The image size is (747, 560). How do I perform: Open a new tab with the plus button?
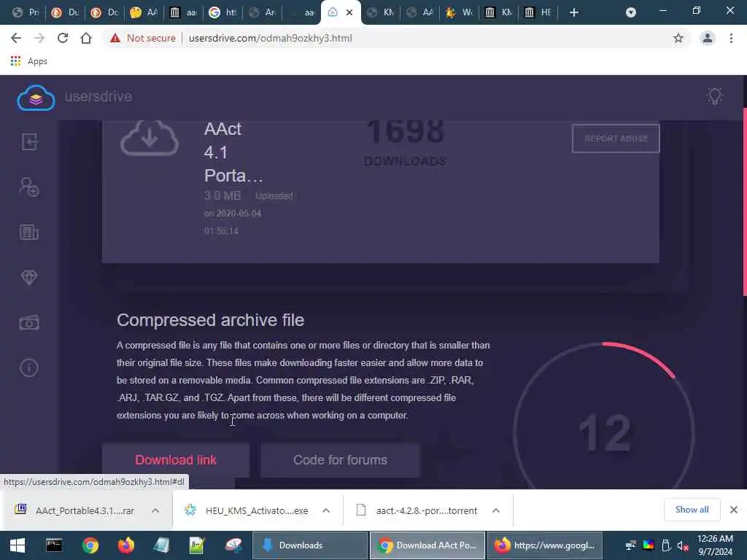click(x=573, y=12)
